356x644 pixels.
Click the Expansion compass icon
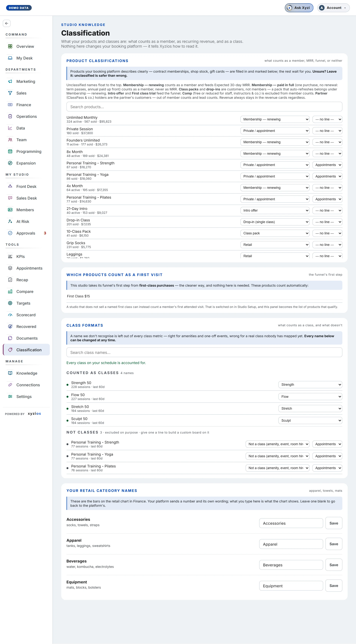[10, 163]
